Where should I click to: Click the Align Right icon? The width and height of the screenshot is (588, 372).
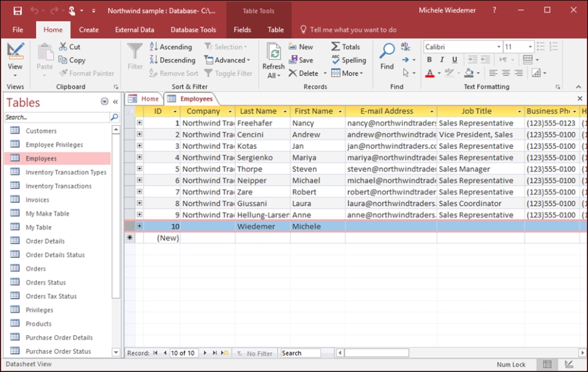tap(519, 73)
